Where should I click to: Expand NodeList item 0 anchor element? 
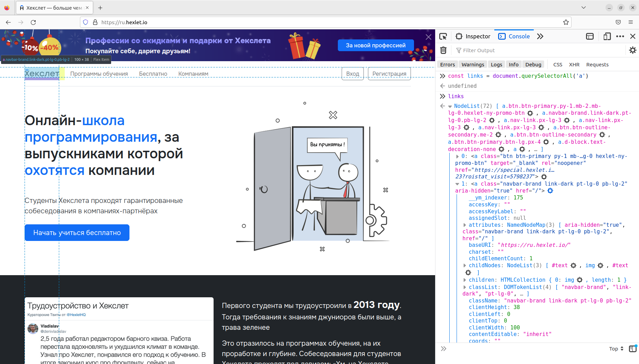coord(458,156)
